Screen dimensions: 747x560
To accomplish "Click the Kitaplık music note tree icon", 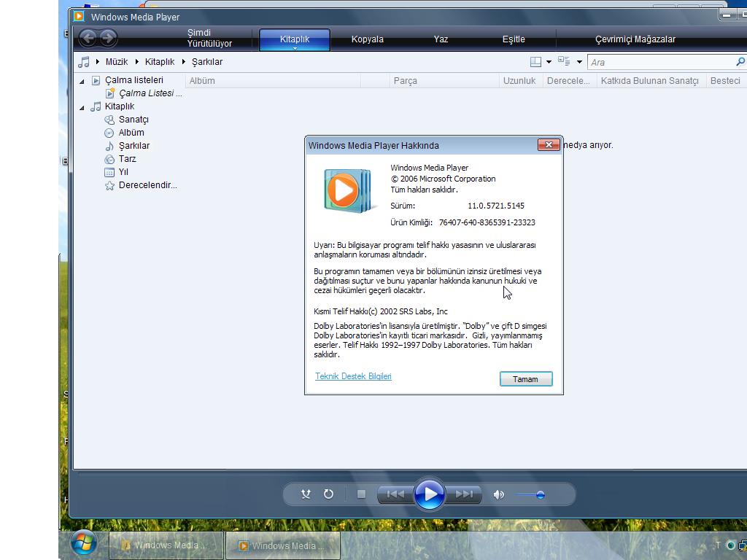I will click(x=96, y=106).
